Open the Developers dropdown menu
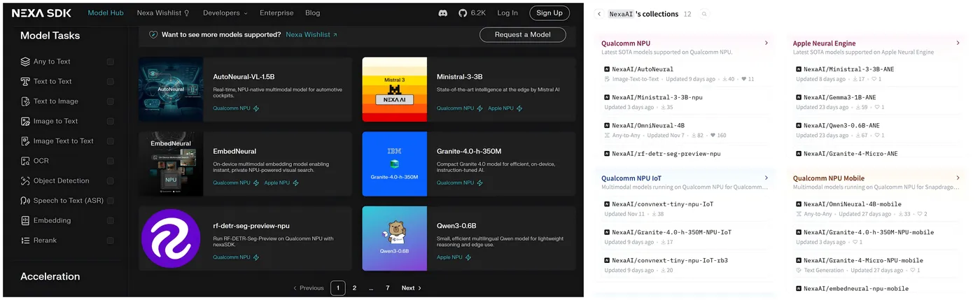 click(225, 13)
